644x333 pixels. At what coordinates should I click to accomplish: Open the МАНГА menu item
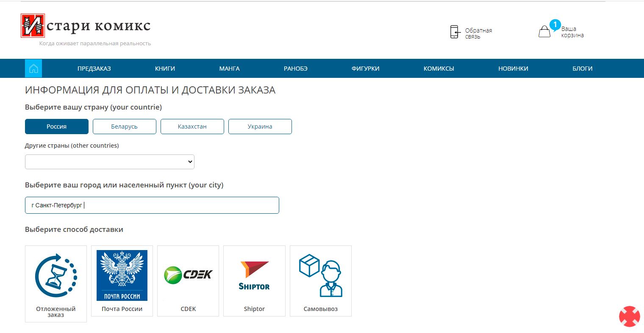point(230,69)
